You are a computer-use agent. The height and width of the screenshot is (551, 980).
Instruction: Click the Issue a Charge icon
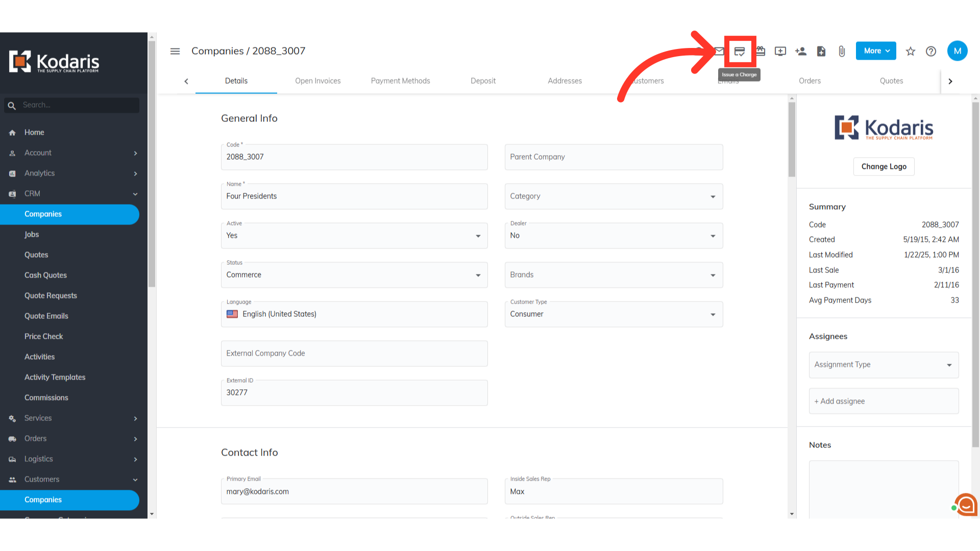(740, 51)
